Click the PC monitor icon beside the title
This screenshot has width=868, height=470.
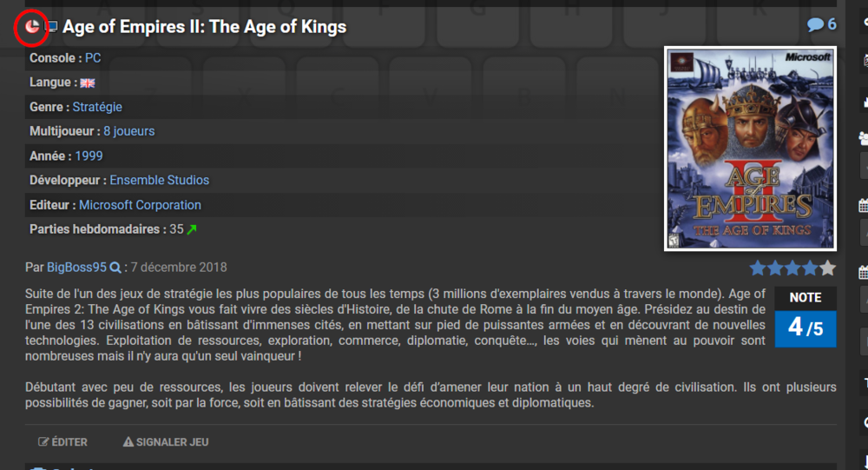(51, 28)
